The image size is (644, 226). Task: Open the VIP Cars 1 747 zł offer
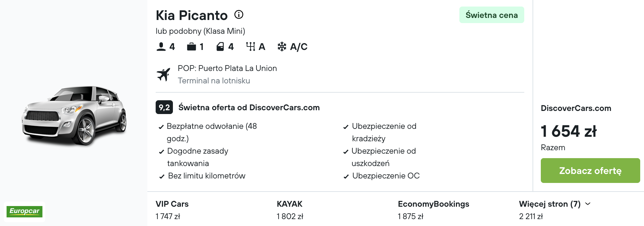point(172,210)
